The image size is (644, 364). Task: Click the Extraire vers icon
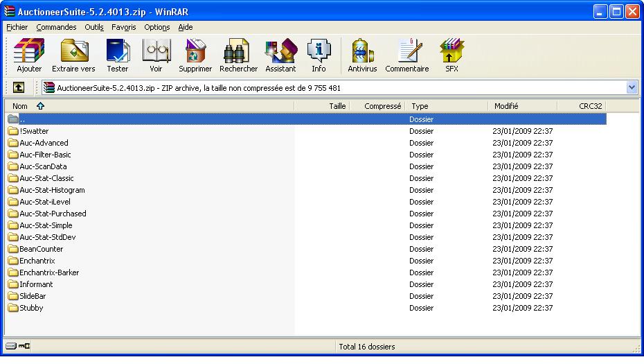(74, 51)
